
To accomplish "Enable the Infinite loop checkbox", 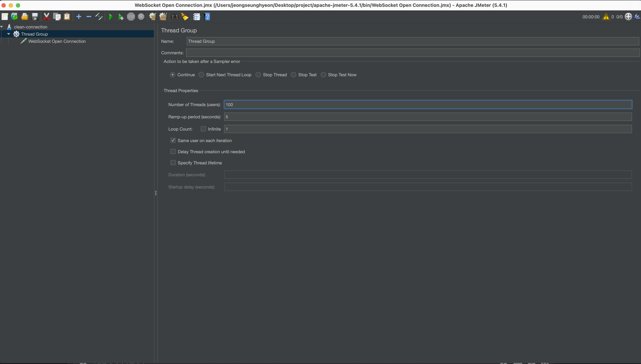I will pyautogui.click(x=203, y=129).
